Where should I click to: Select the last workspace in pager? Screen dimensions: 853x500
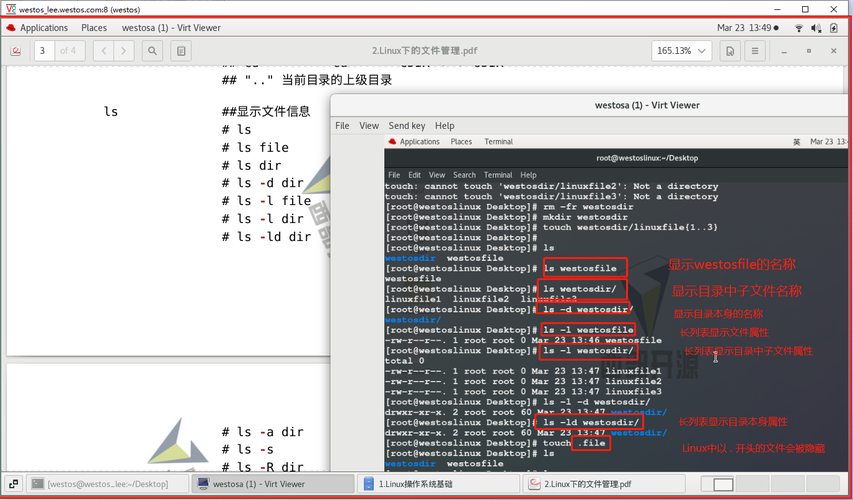[823, 484]
